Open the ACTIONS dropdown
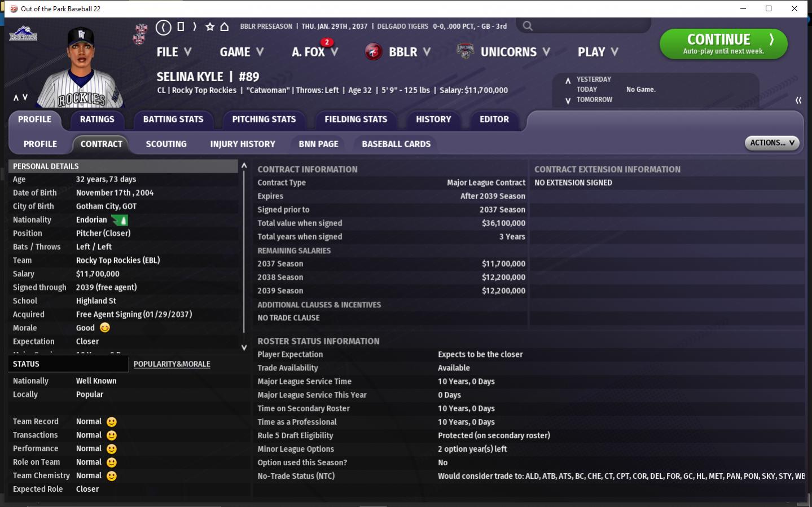This screenshot has height=507, width=812. tap(772, 143)
